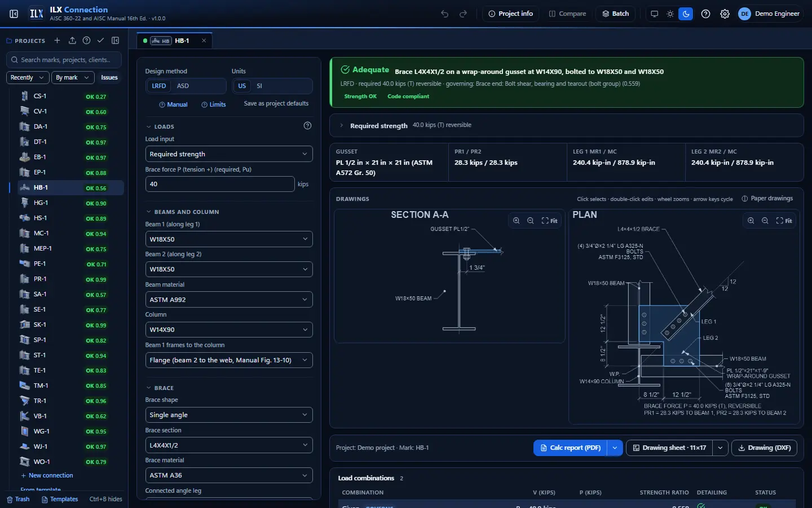This screenshot has height=508, width=812.
Task: Open the Load input dropdown
Action: (229, 154)
